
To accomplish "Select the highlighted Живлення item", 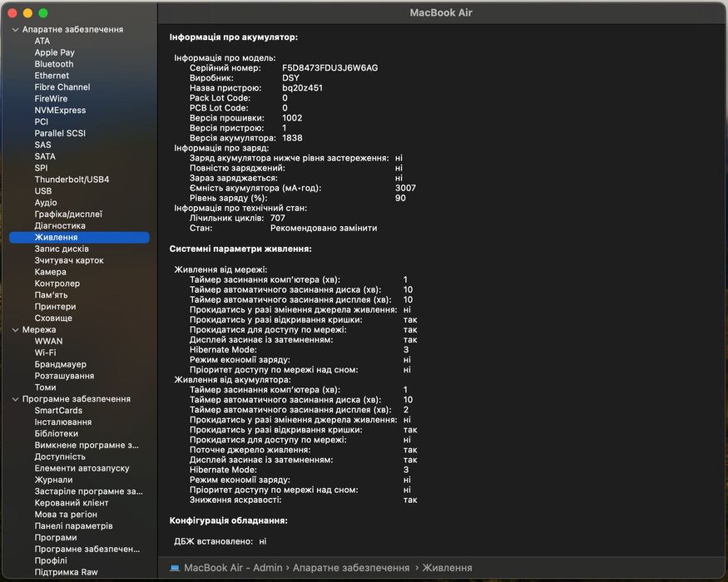I will pyautogui.click(x=56, y=238).
